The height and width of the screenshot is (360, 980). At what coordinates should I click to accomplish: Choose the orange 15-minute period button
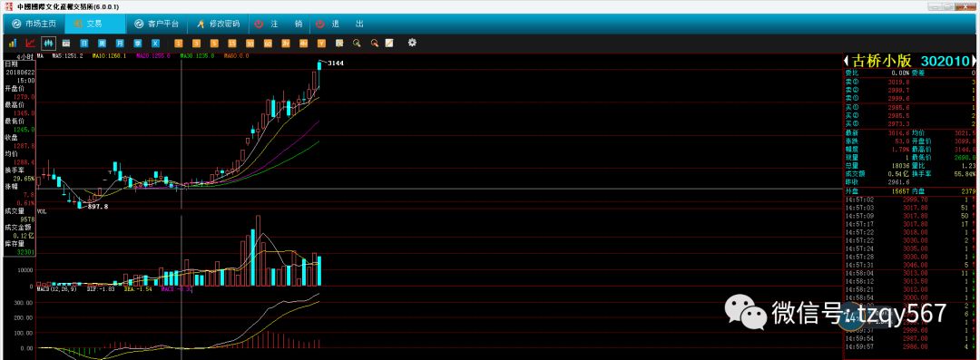pos(232,44)
